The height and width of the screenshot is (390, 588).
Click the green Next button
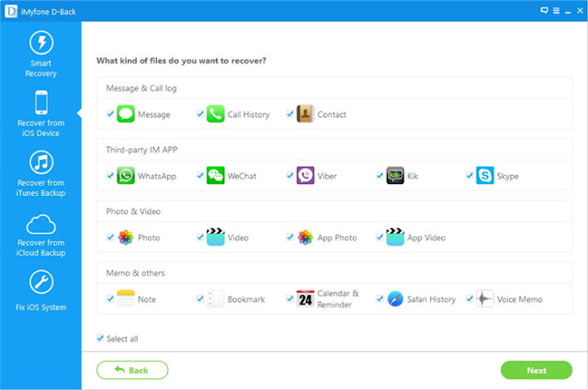point(537,370)
